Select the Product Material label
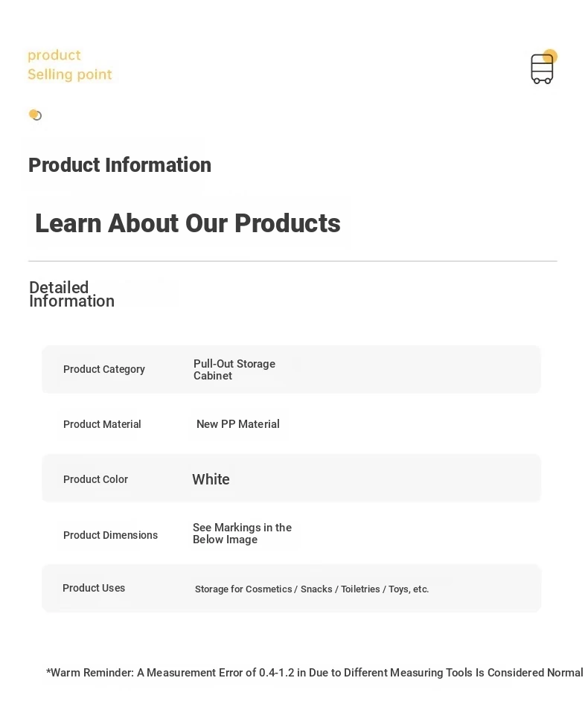The width and height of the screenshot is (588, 704). 102,424
